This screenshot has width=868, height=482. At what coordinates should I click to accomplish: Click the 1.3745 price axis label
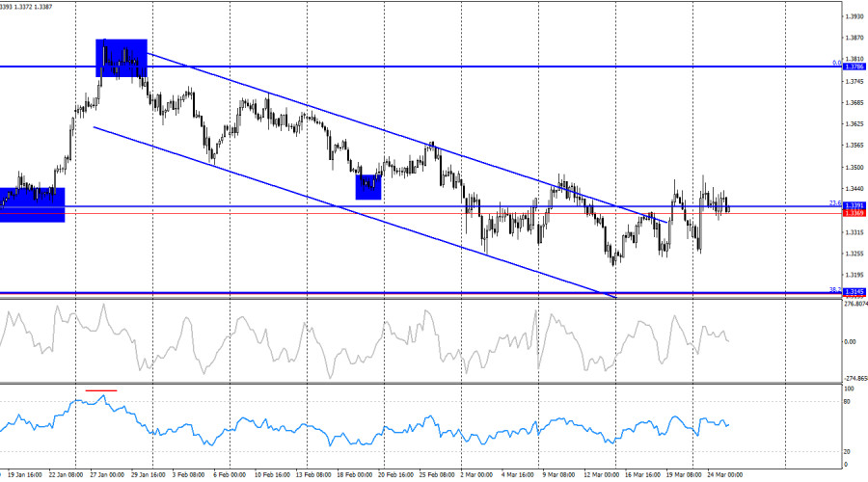click(x=854, y=81)
